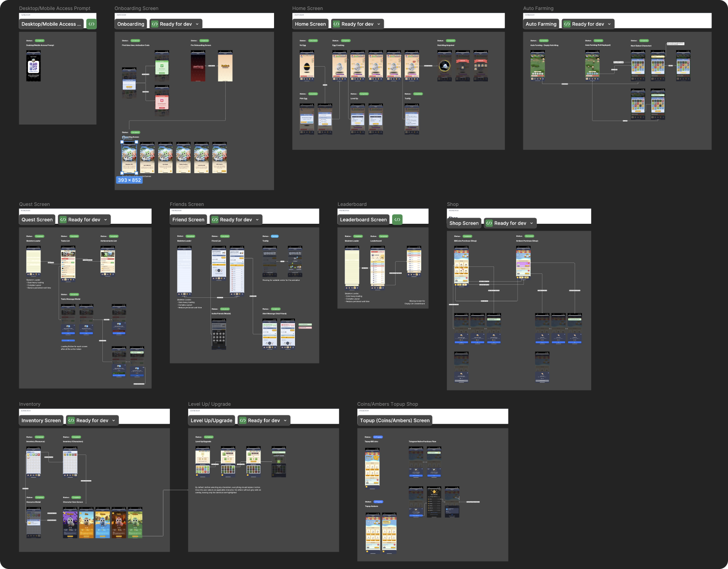Viewport: 728px width, 569px height.
Task: Click the 'Level Up/ Upgrade' canvas title
Action: click(x=210, y=404)
